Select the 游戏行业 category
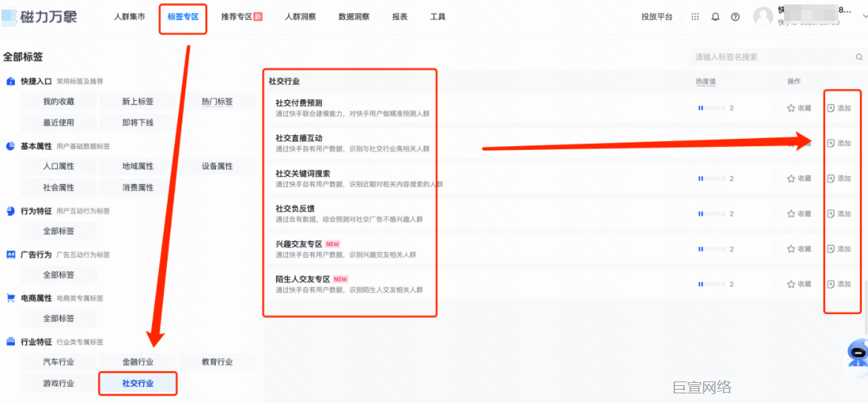Image resolution: width=868 pixels, height=403 pixels. pyautogui.click(x=59, y=383)
